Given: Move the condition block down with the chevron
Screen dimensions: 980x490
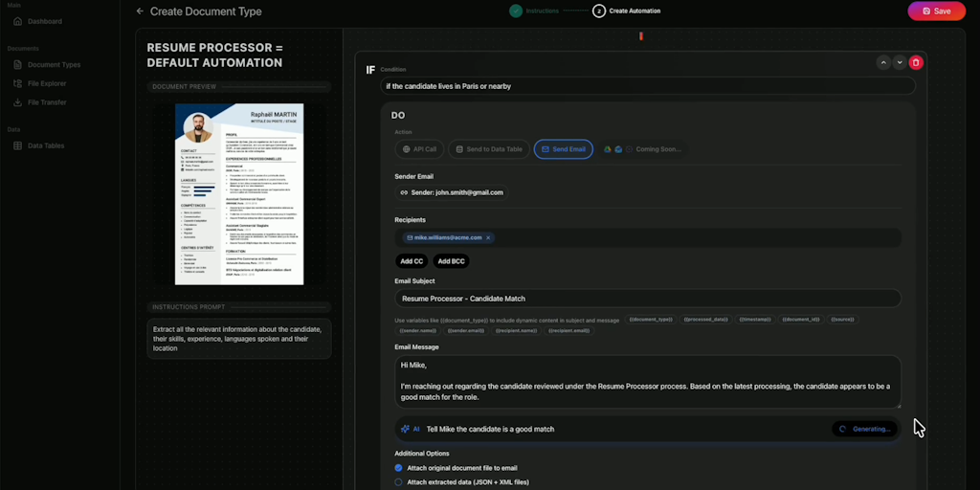Looking at the screenshot, I should [900, 62].
